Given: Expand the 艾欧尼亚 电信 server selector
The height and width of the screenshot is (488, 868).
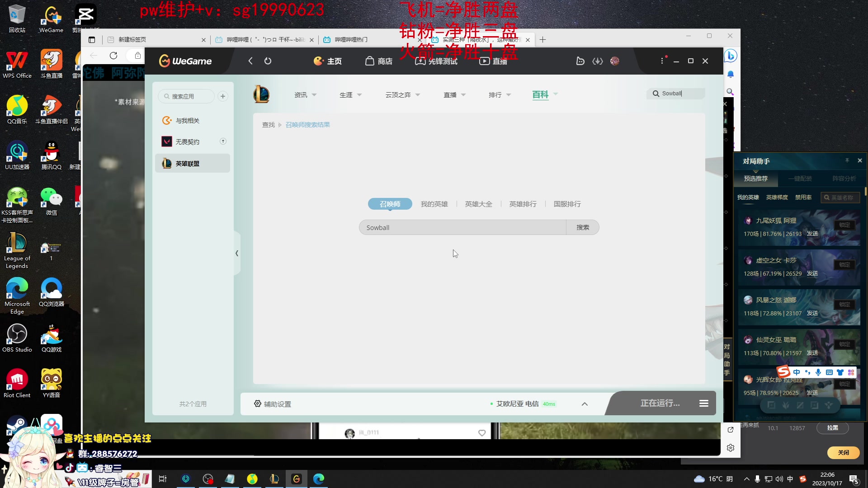Looking at the screenshot, I should click(x=585, y=404).
